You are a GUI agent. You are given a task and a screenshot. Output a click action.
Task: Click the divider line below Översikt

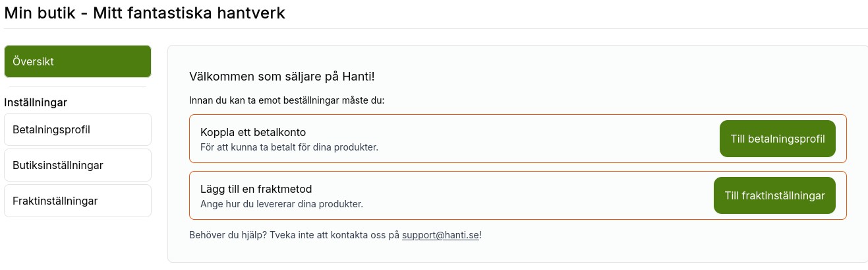77,86
